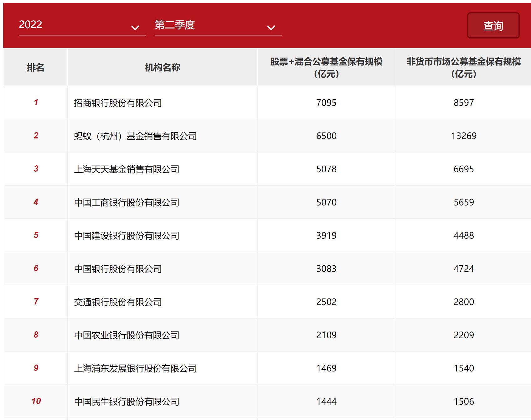The image size is (531, 420).
Task: Select 上海浦东发展银行股份有限公司 name
Action: (135, 368)
